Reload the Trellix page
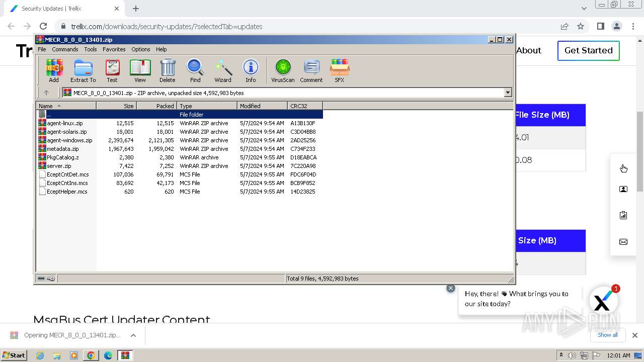The image size is (644, 362). pos(43,26)
